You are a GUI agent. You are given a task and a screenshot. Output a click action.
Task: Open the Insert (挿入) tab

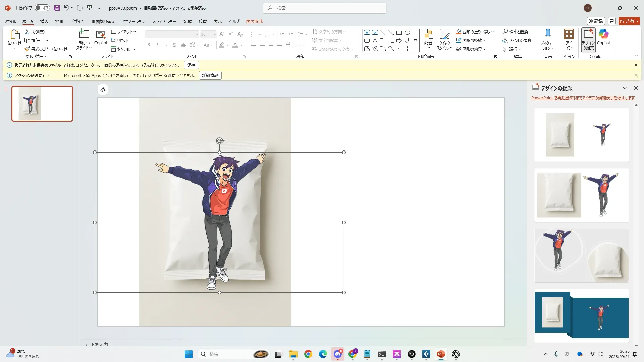(44, 21)
